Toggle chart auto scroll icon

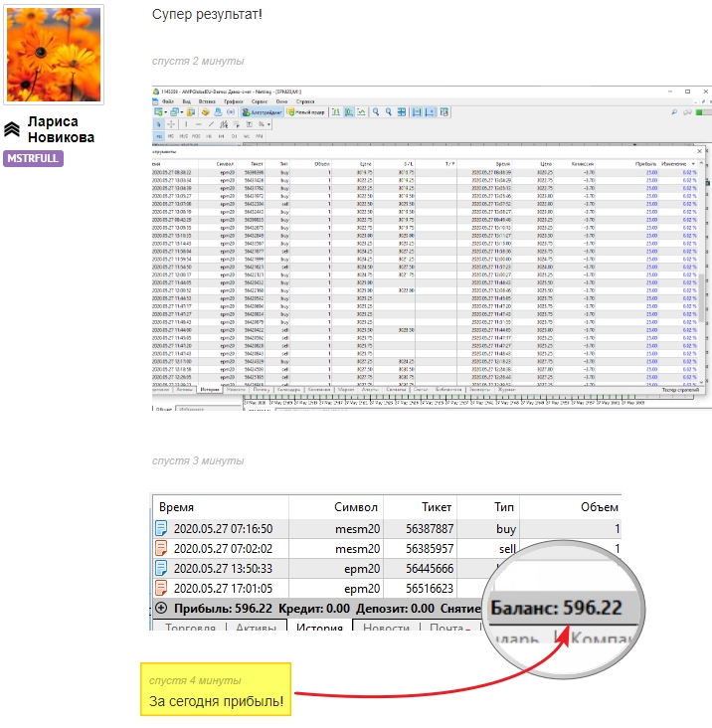pyautogui.click(x=417, y=112)
